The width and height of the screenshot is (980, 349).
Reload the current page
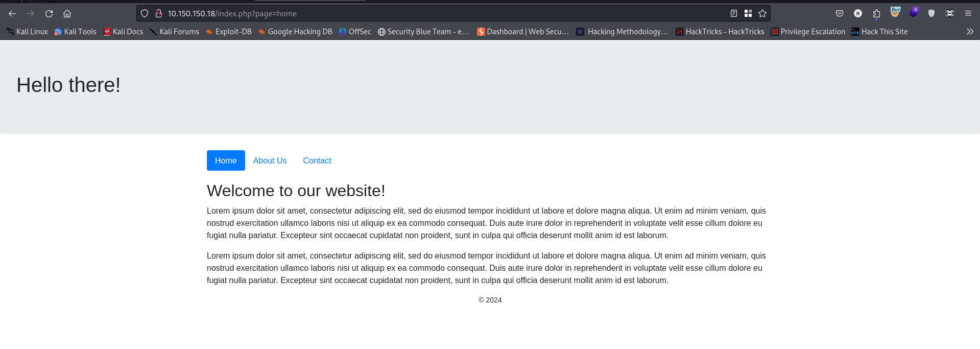point(49,14)
